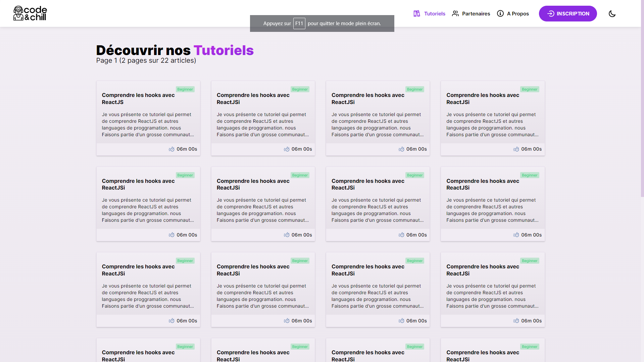Viewport: 644px width, 362px height.
Task: Click the info icon beside A Propos
Action: pos(500,14)
